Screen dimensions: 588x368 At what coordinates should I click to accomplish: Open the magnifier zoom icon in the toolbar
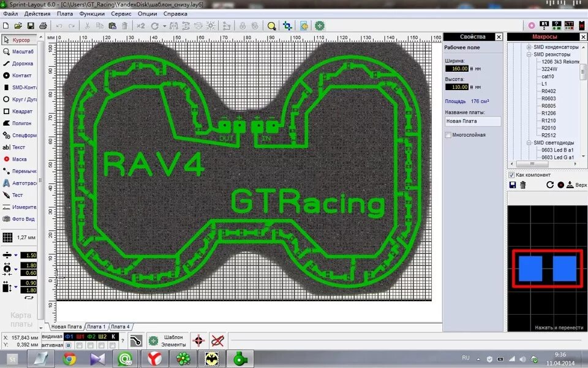[271, 26]
